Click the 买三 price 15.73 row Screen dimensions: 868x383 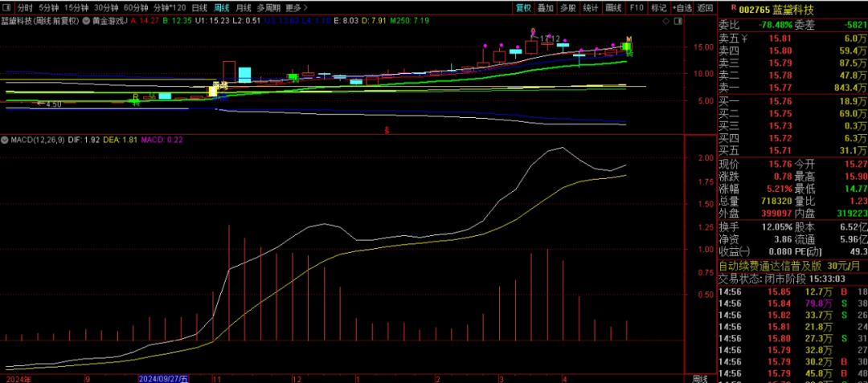click(792, 126)
